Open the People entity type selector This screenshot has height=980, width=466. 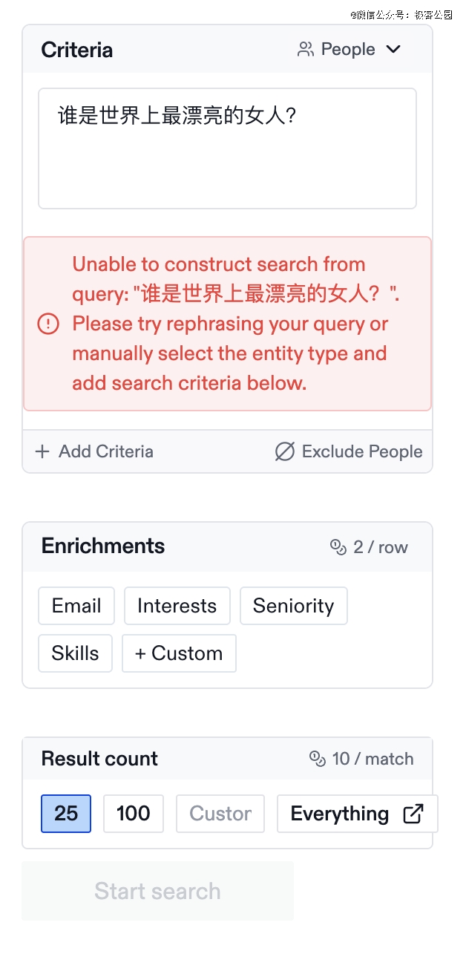coord(348,50)
